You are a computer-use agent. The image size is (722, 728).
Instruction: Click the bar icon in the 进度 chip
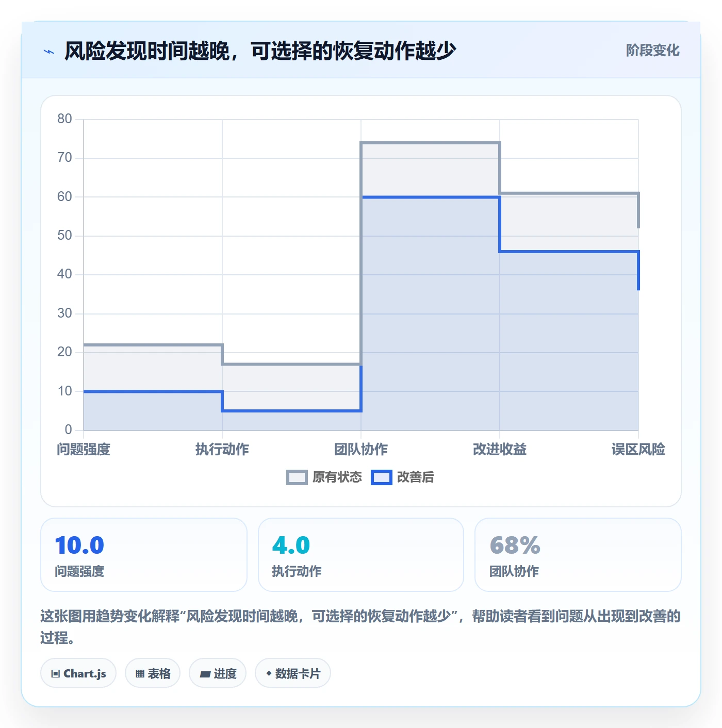point(205,674)
